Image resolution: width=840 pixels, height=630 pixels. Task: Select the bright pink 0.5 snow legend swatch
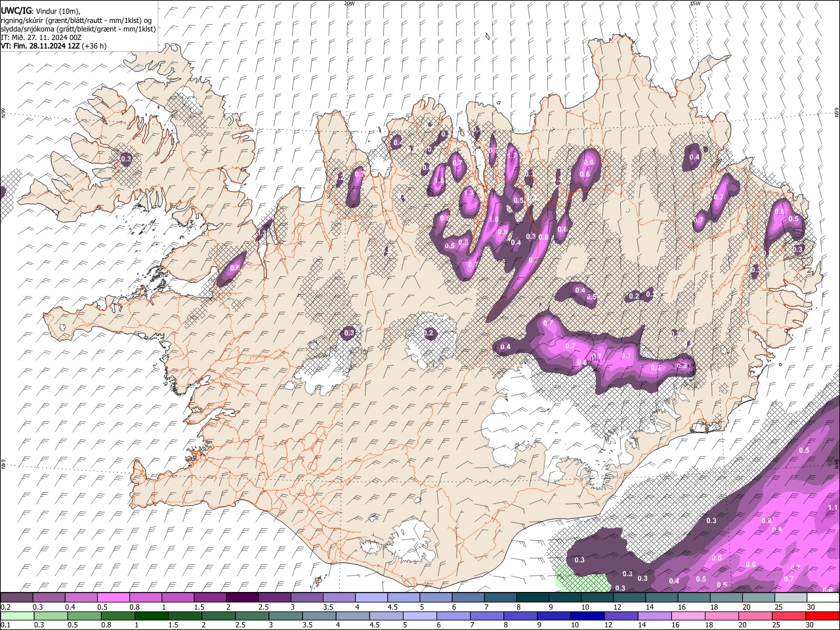click(113, 598)
